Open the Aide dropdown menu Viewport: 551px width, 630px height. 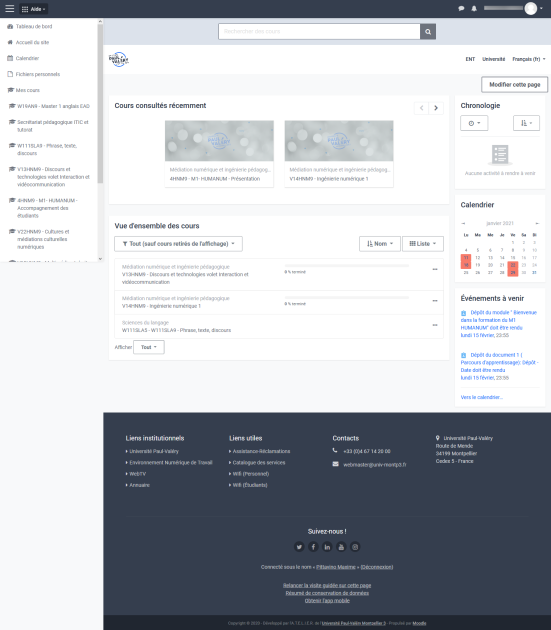pyautogui.click(x=34, y=9)
